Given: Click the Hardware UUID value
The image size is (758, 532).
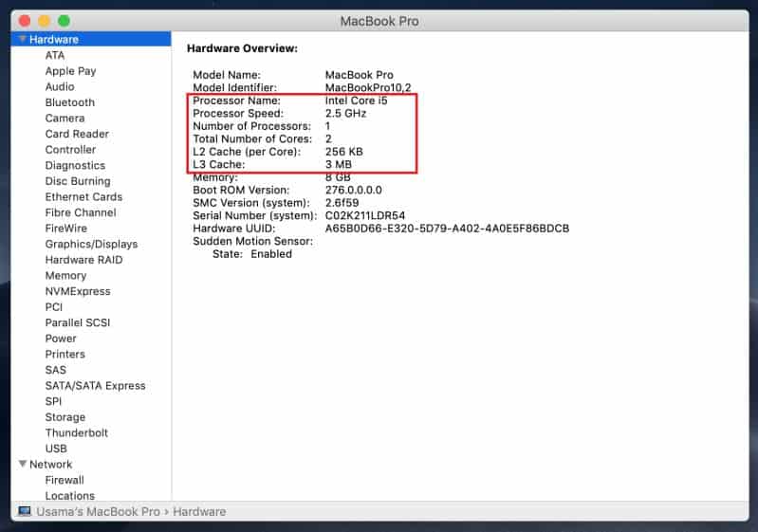Looking at the screenshot, I should 447,229.
